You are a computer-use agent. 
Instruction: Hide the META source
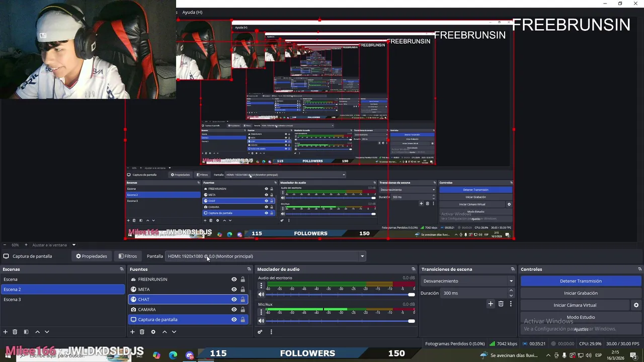click(234, 289)
